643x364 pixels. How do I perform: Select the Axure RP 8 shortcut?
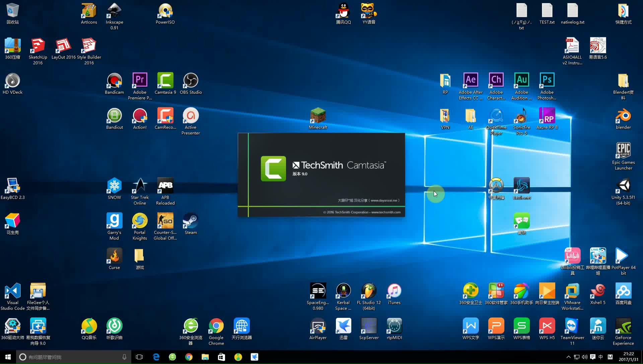tap(547, 119)
